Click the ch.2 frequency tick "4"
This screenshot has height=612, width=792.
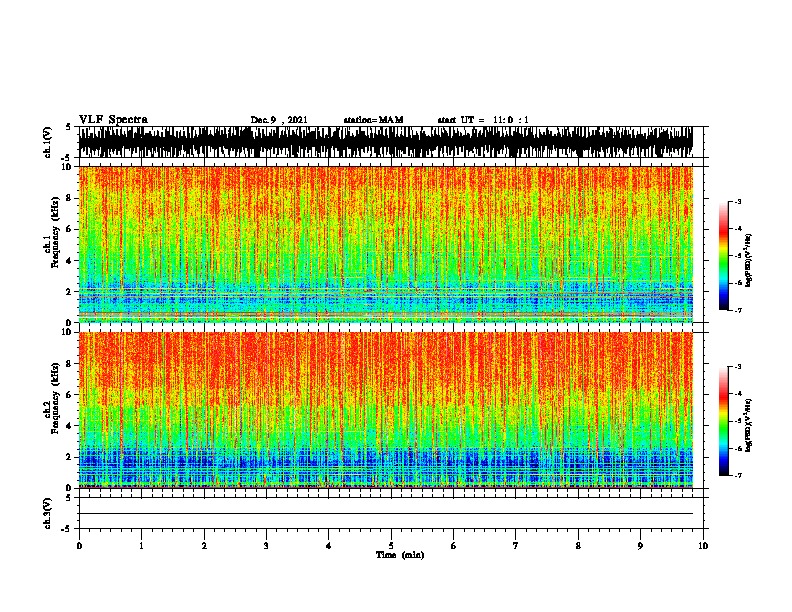click(69, 426)
